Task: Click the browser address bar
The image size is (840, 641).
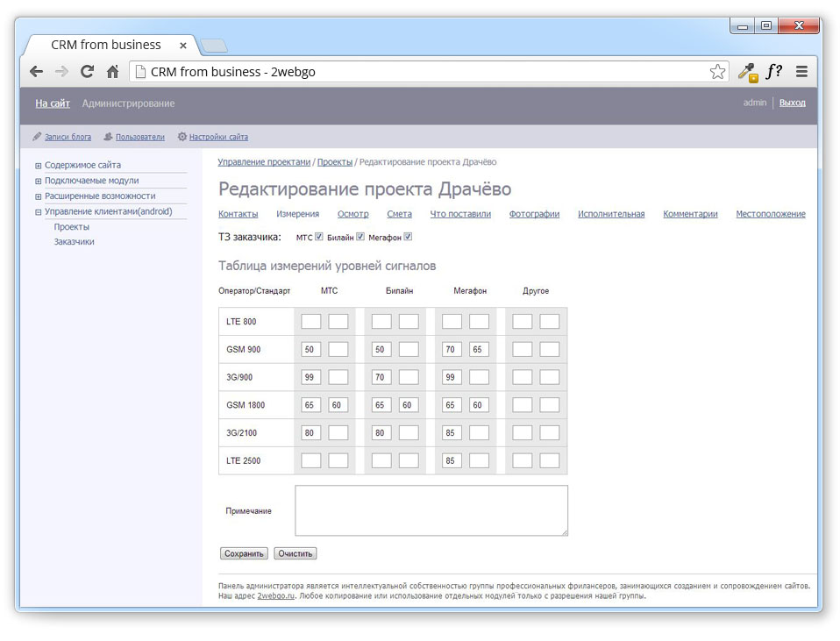Action: click(x=429, y=72)
